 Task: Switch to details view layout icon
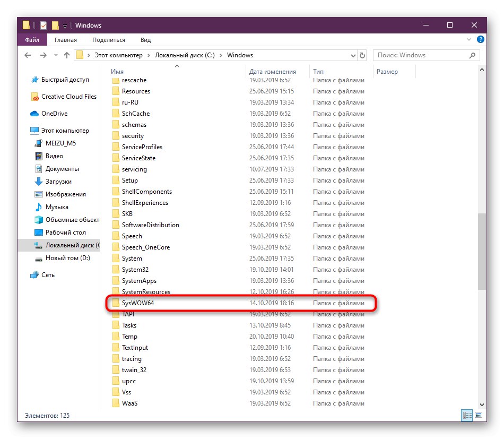click(x=467, y=415)
